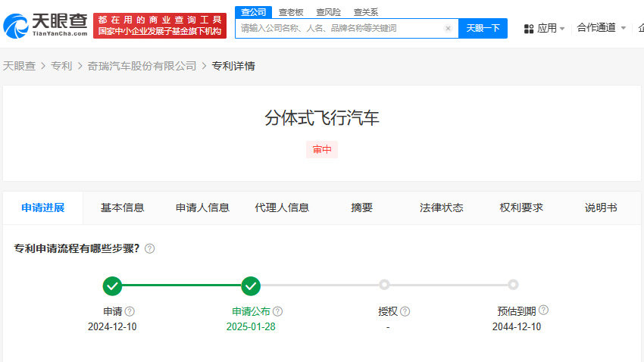Screen dimensions: 644x362
Task: Go to 专利 breadcrumb link
Action: 61,66
